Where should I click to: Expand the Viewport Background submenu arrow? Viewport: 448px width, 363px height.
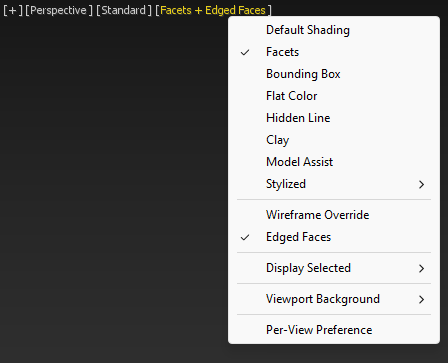[422, 299]
